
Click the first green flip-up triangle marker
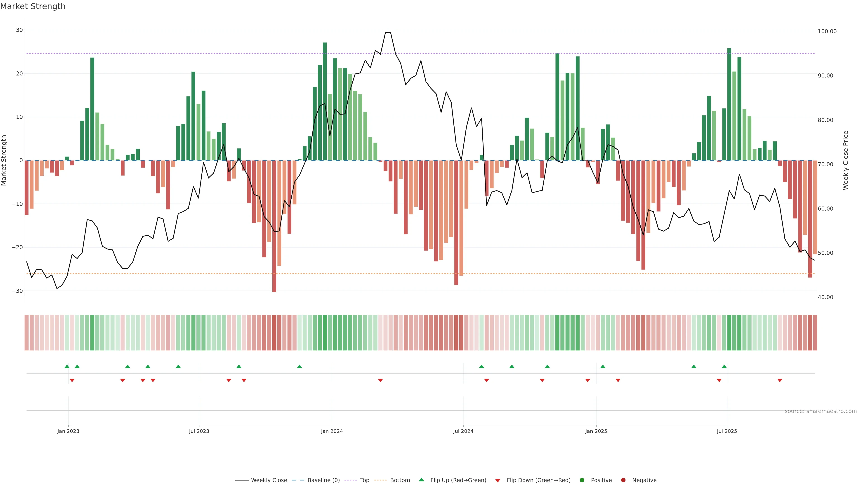(x=67, y=366)
